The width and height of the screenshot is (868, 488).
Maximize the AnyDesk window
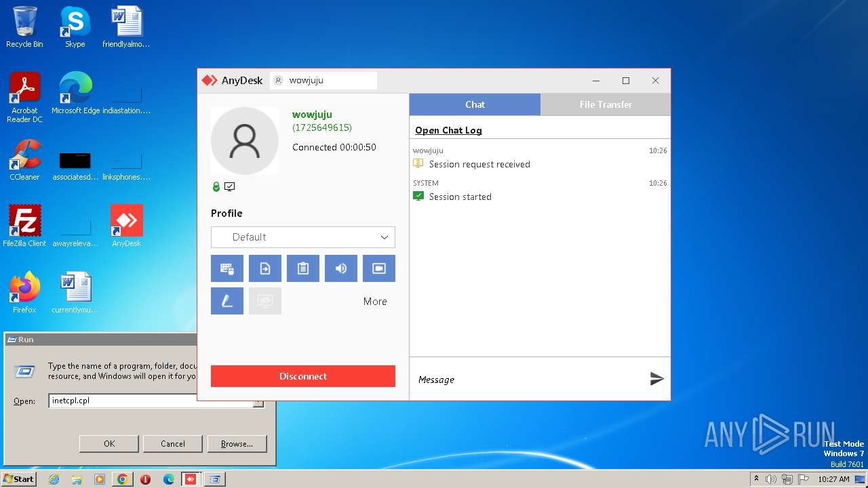(626, 81)
